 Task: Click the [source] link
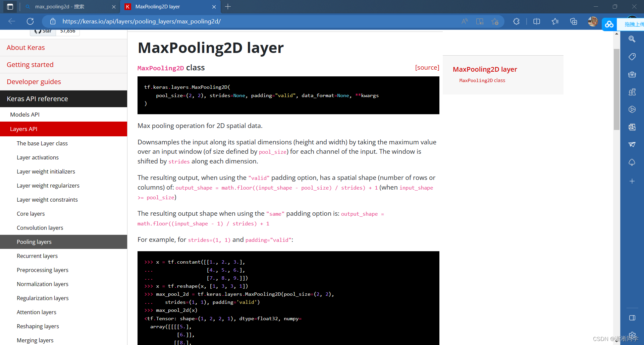(x=427, y=68)
